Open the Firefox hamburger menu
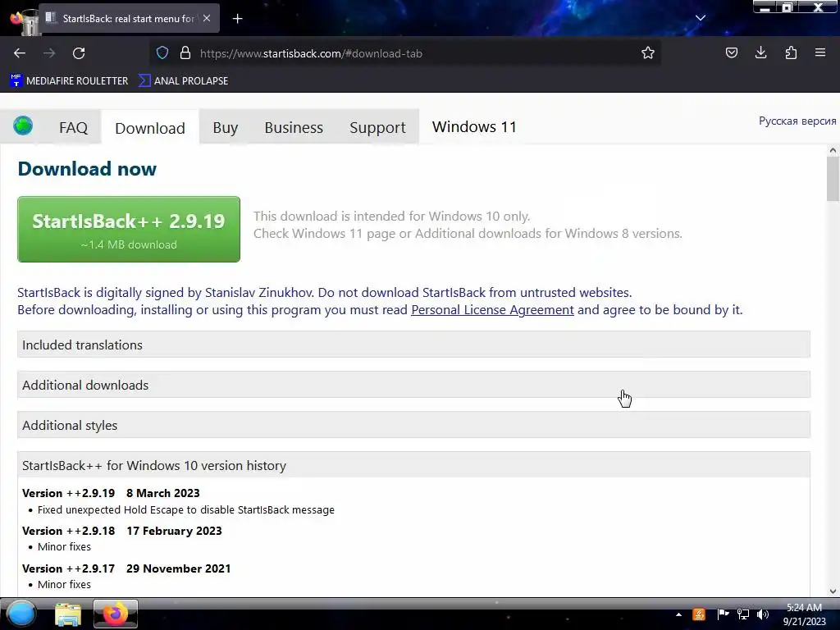Viewport: 840px width, 630px height. [x=820, y=53]
